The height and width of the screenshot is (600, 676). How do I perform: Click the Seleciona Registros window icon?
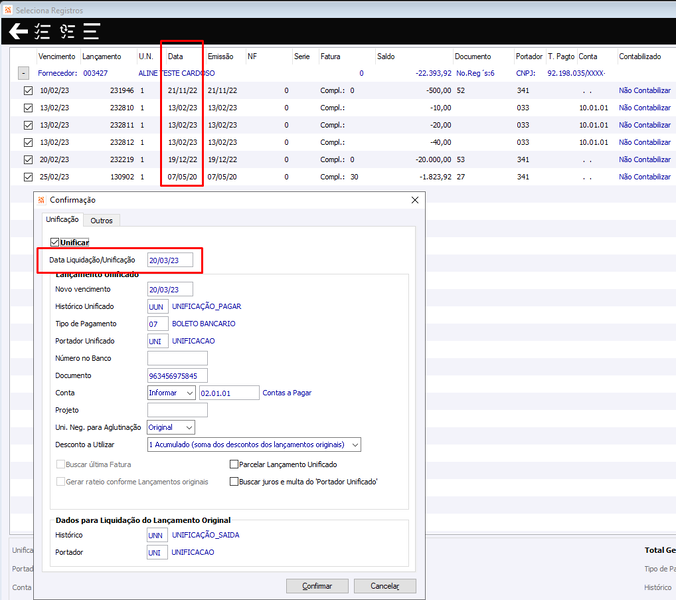(8, 10)
